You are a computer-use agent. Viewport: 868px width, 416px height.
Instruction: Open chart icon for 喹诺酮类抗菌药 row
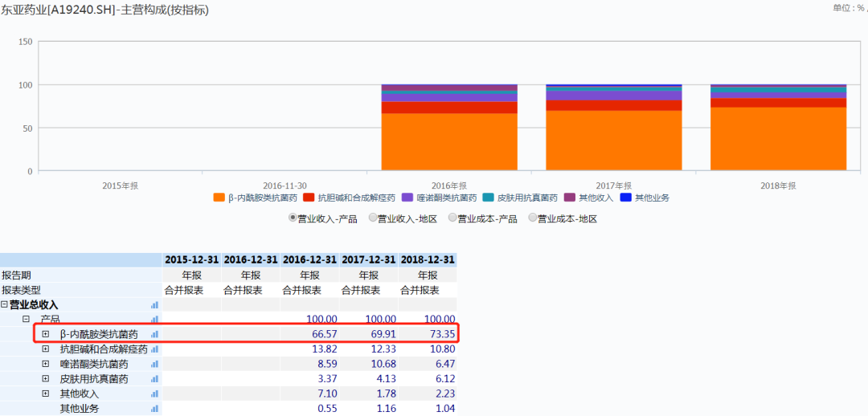[154, 364]
